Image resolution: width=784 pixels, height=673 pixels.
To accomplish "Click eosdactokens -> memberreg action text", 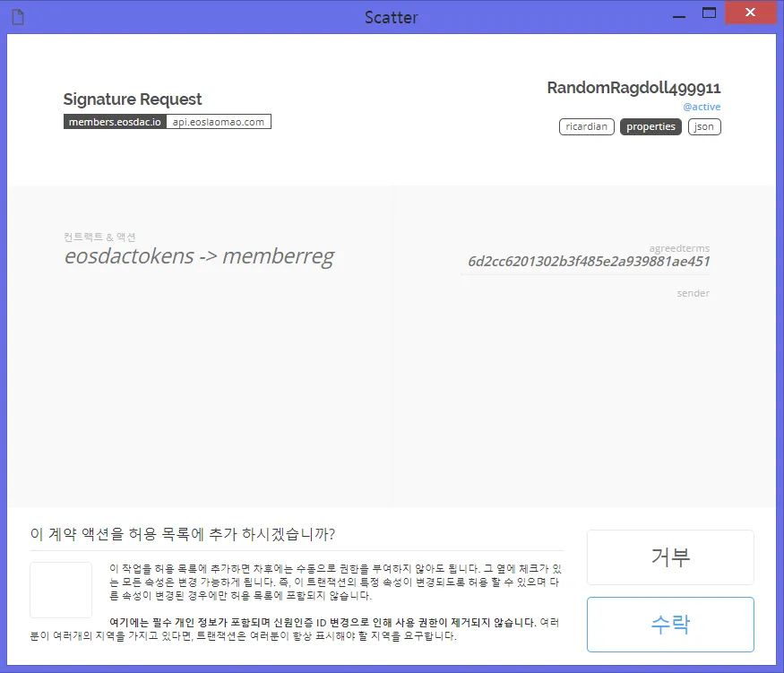I will point(200,256).
